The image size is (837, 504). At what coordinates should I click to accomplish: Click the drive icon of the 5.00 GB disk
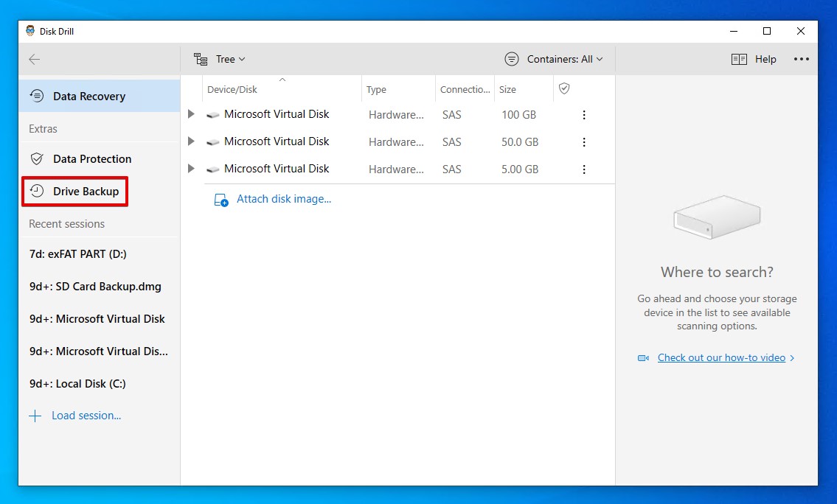tap(213, 169)
